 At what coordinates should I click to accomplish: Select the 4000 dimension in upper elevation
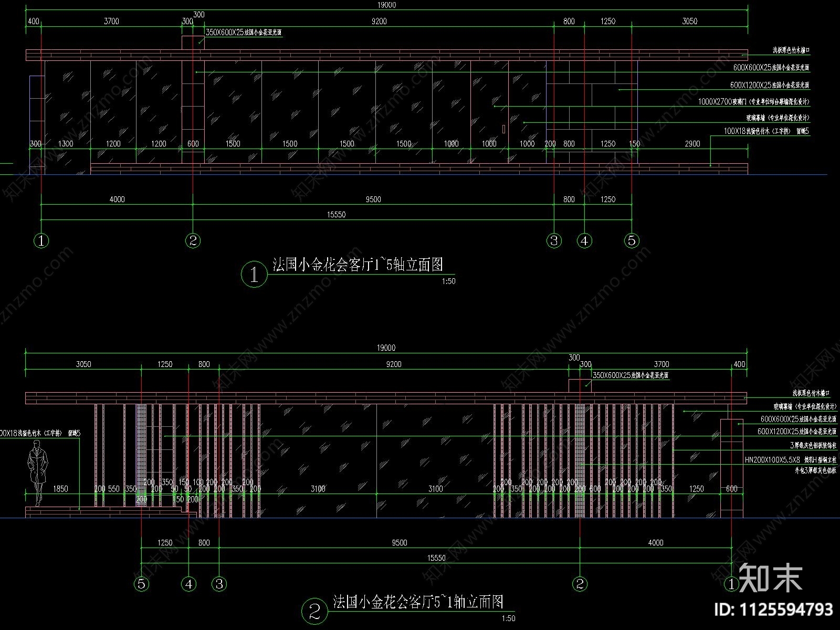coord(117,199)
